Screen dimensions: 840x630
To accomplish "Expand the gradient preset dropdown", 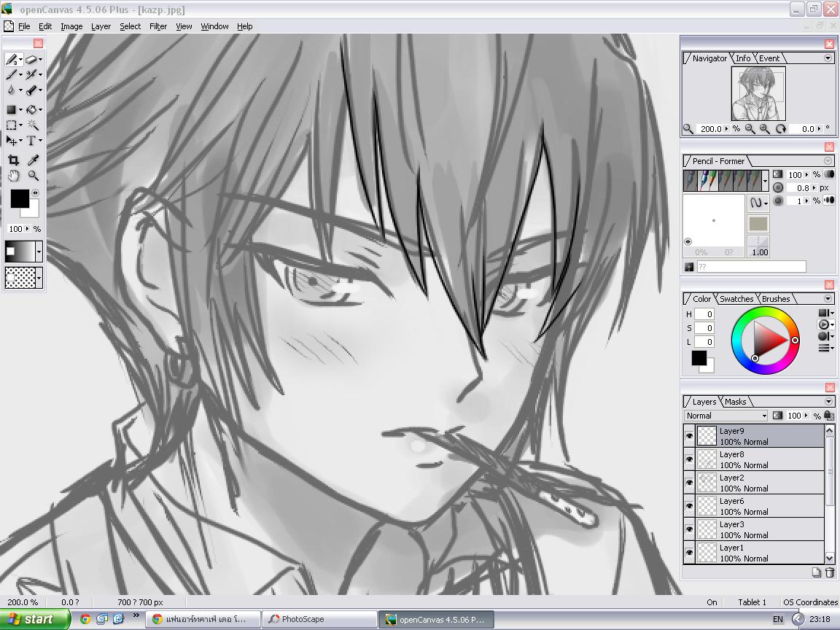I will (x=39, y=252).
